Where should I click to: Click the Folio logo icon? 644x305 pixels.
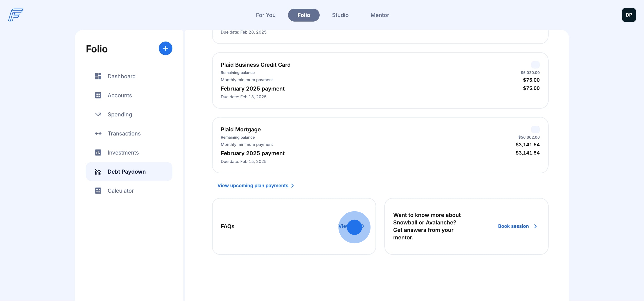tap(15, 15)
